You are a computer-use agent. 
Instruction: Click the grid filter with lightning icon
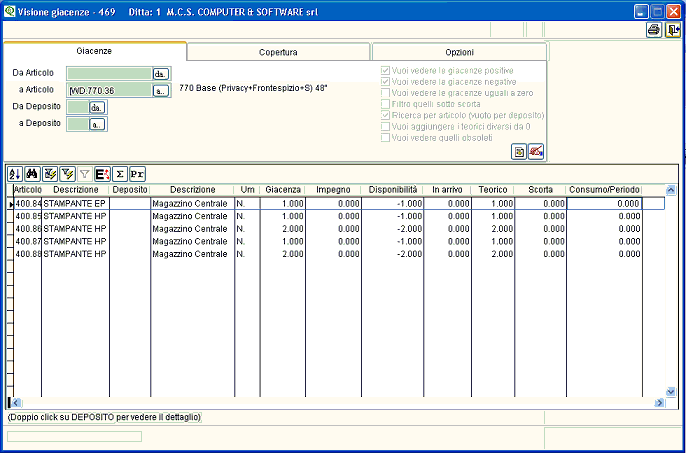(50, 174)
